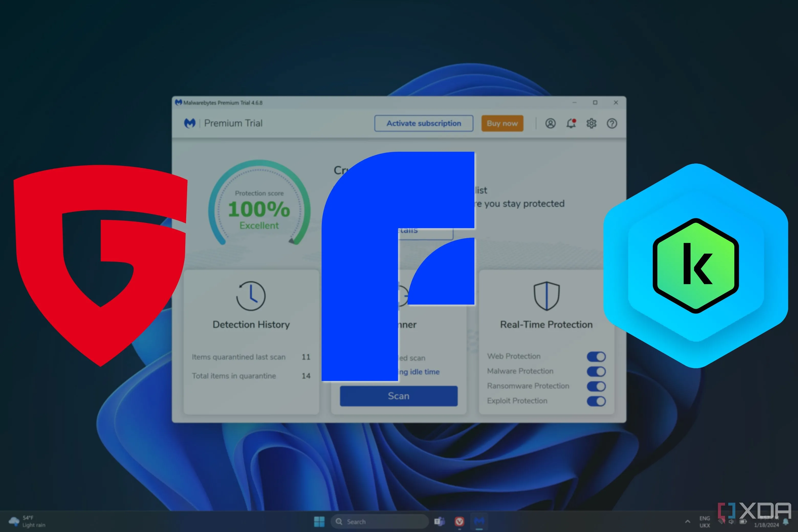The image size is (798, 532).
Task: Open the account profile icon in Malwarebytes
Action: (550, 124)
